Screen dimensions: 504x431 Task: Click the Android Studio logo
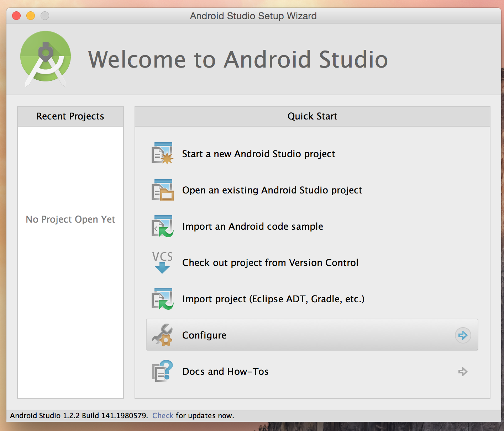click(x=46, y=59)
